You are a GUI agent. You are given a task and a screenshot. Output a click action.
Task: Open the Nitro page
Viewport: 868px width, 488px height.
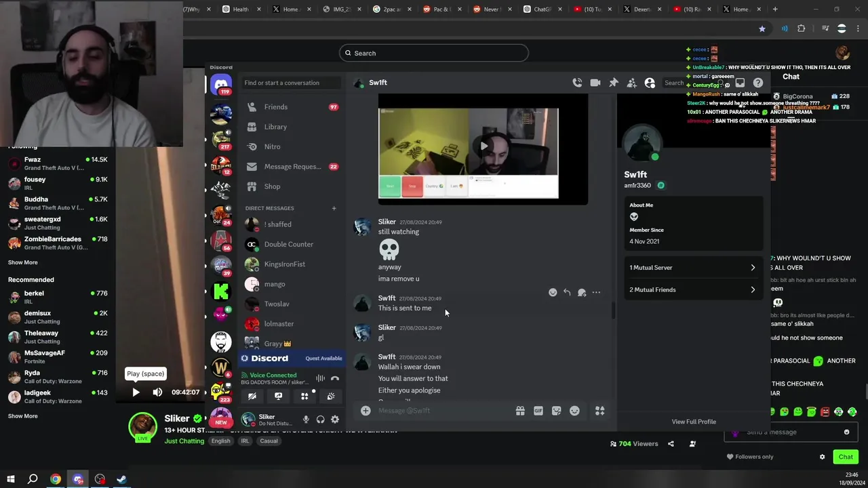pos(292,146)
